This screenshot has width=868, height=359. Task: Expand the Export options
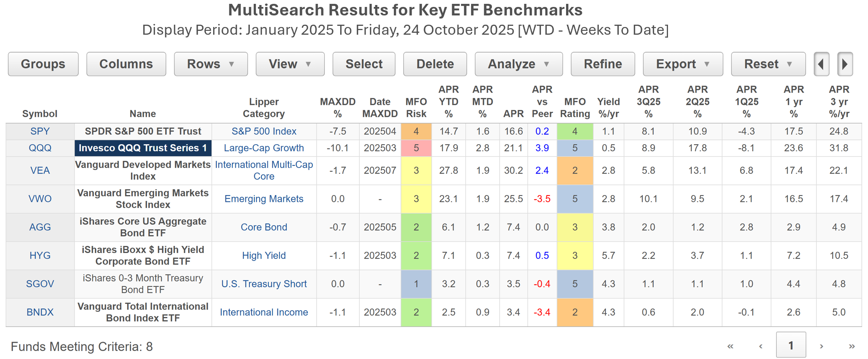coord(682,64)
